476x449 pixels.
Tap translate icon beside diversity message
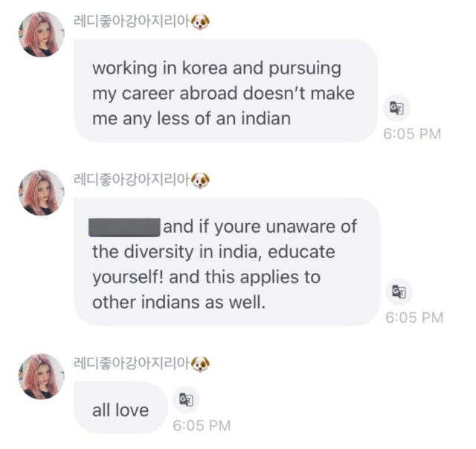point(399,291)
